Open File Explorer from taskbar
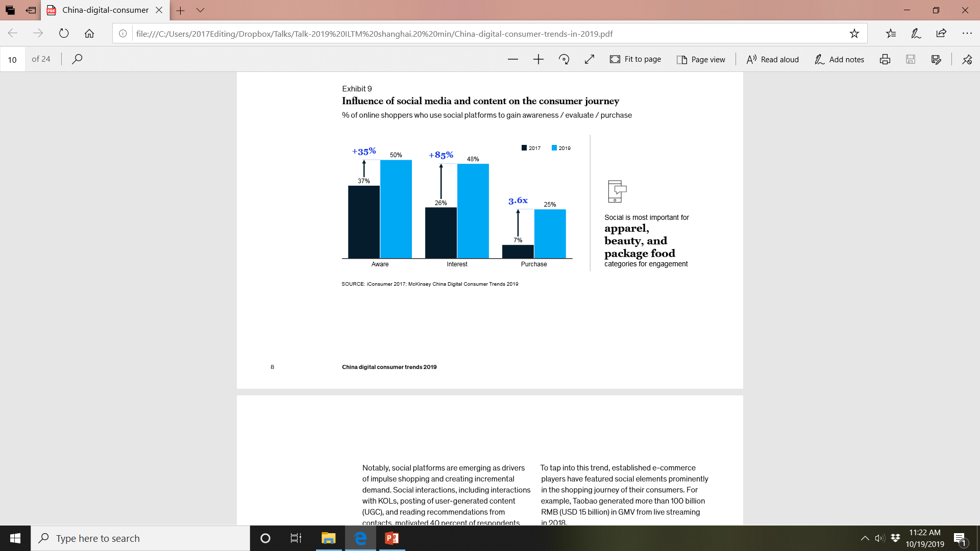Viewport: 980px width, 551px height. click(328, 538)
